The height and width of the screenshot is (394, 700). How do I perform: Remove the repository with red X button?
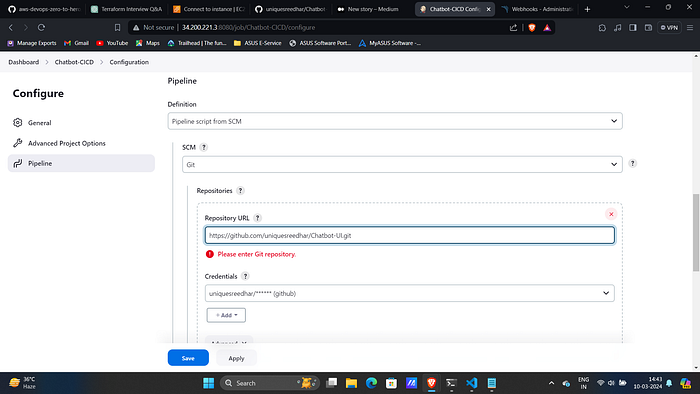tap(611, 214)
